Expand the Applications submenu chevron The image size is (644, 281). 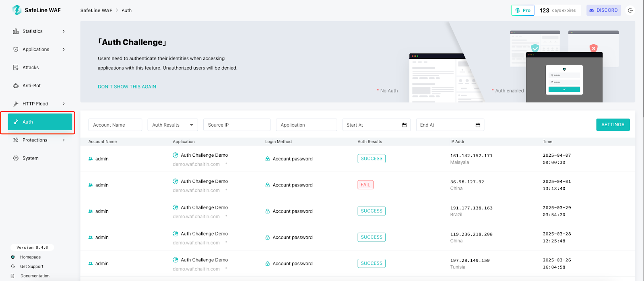point(64,49)
